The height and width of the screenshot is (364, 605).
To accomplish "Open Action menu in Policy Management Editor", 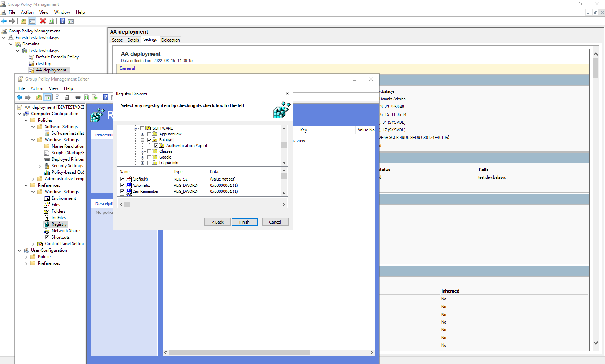I will pyautogui.click(x=37, y=88).
